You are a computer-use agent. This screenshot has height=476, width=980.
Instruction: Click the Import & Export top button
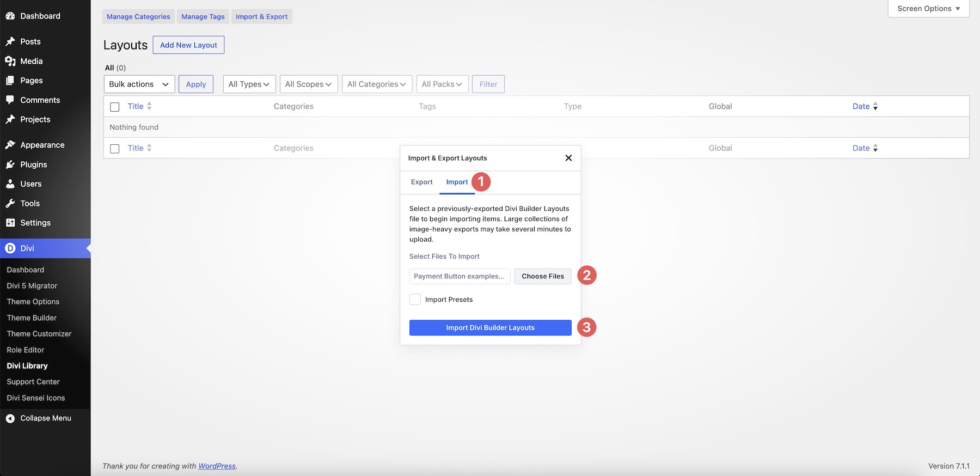point(262,16)
